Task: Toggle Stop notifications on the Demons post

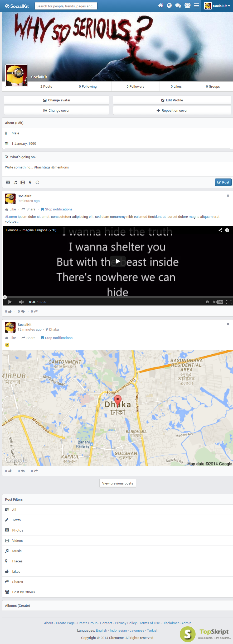Action: 57,209
